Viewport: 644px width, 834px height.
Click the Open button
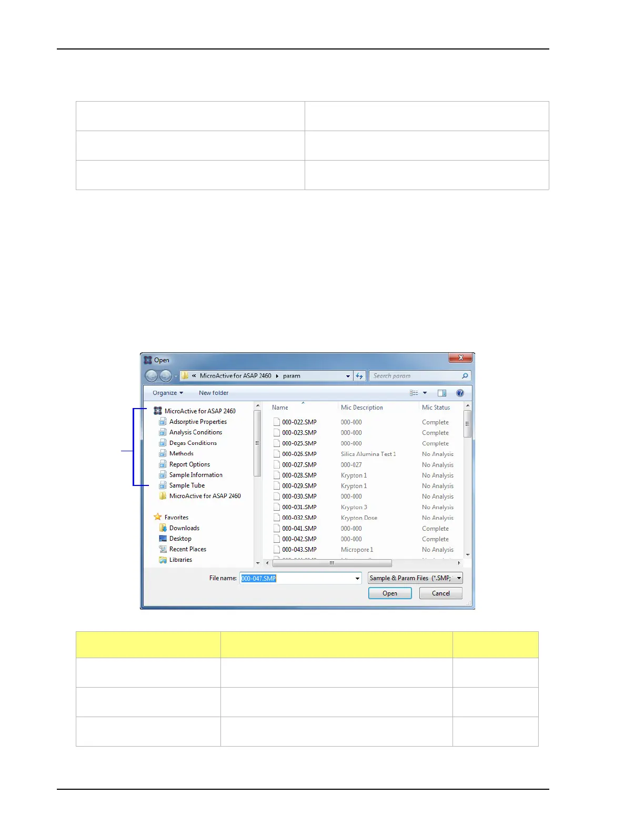tap(390, 593)
